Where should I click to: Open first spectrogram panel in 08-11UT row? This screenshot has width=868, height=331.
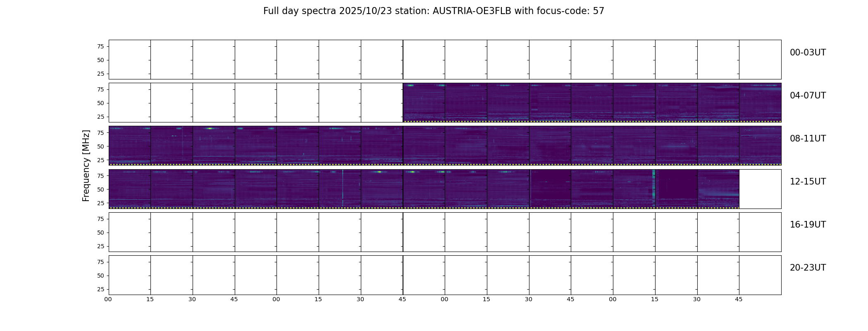130,146
